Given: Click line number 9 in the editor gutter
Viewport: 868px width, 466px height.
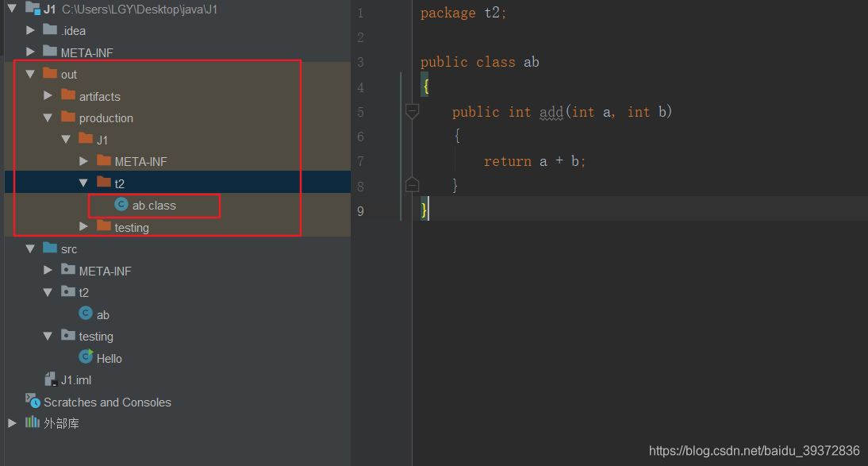Looking at the screenshot, I should coord(360,211).
